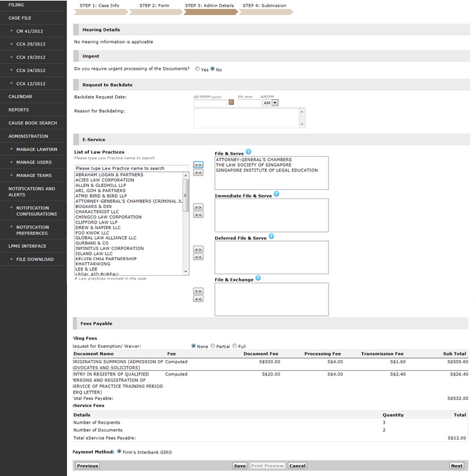Click the Deferred File & Serve info icon
Image resolution: width=476 pixels, height=476 pixels.
click(x=271, y=236)
